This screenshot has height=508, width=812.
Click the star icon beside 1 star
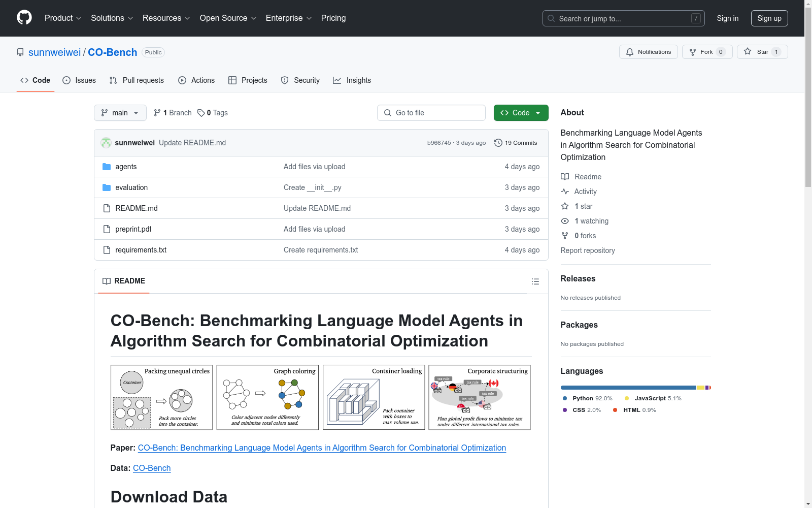pos(565,206)
